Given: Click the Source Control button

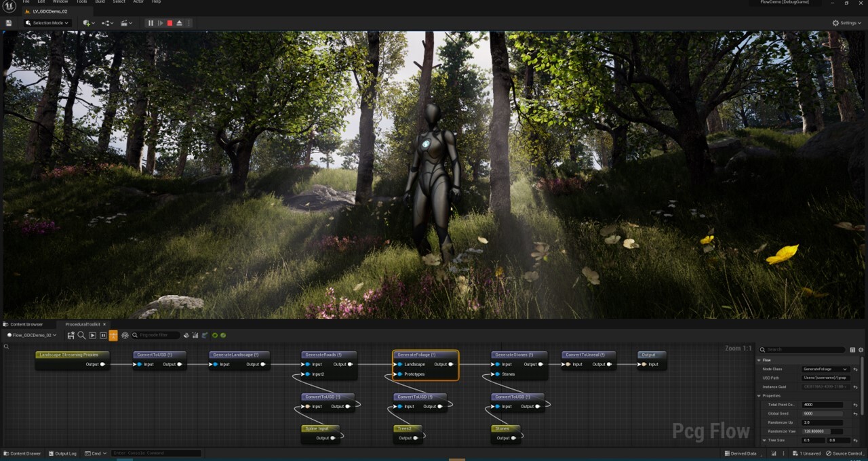Looking at the screenshot, I should (844, 453).
